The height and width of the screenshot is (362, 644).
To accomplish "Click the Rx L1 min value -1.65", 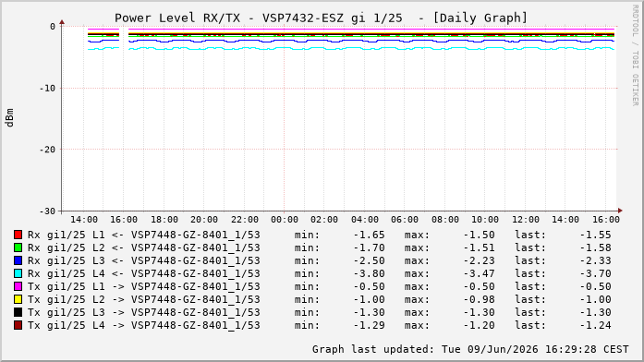I will pyautogui.click(x=370, y=235).
